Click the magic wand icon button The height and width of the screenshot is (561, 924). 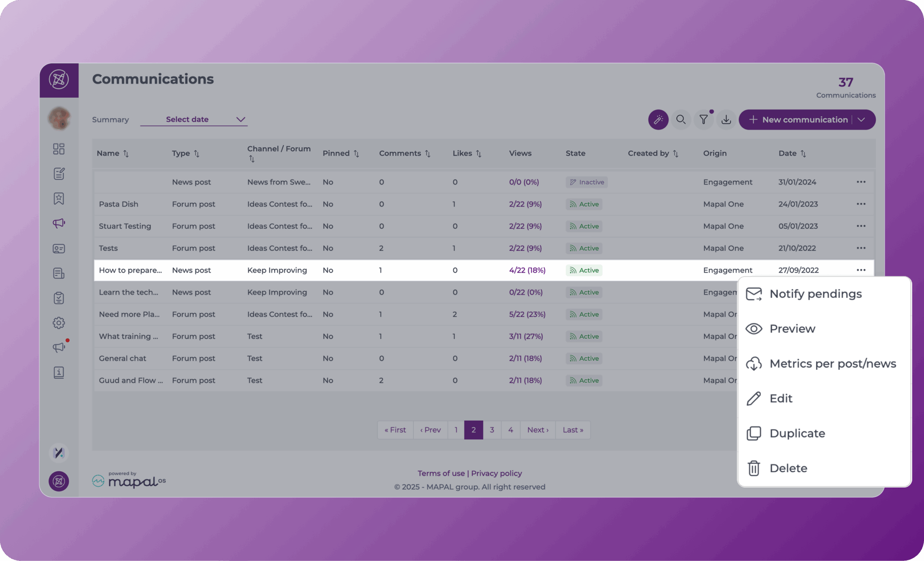[658, 120]
